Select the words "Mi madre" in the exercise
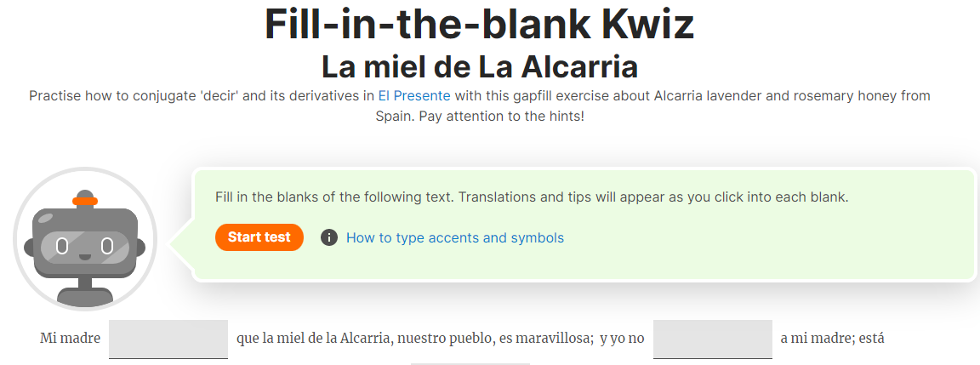This screenshot has width=980, height=365. [x=70, y=339]
